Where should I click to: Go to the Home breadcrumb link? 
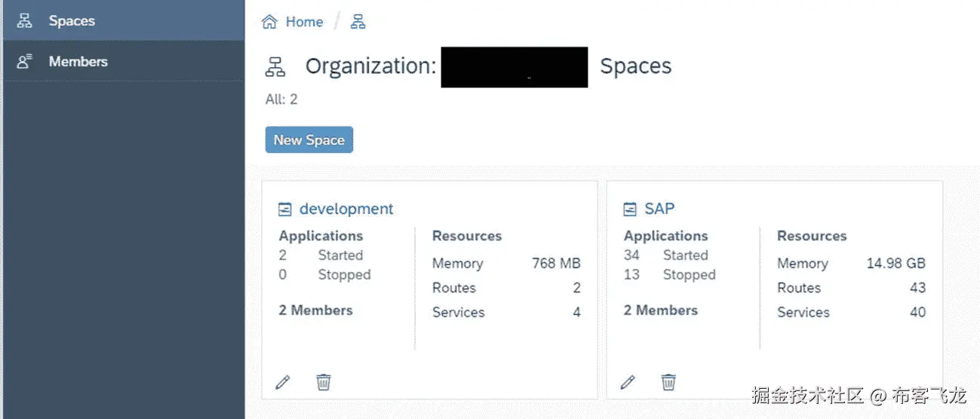click(304, 22)
